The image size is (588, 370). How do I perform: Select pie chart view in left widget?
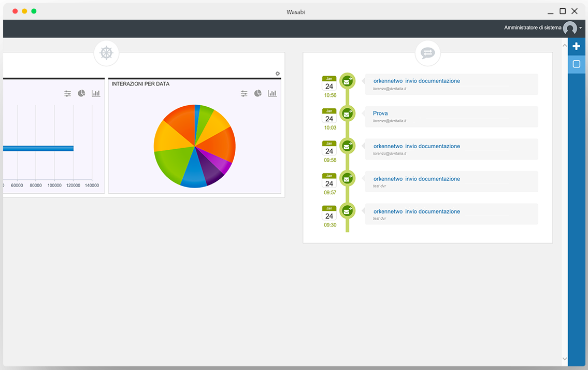81,93
